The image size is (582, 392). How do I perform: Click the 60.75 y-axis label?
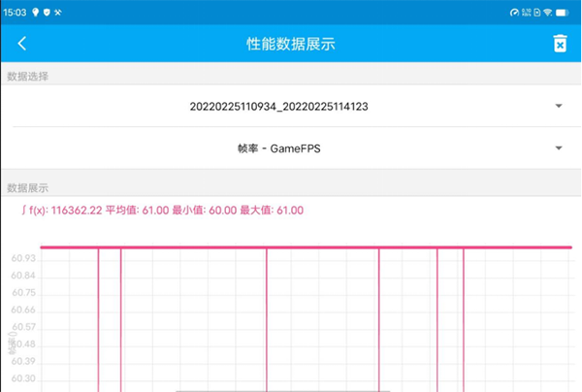23,292
